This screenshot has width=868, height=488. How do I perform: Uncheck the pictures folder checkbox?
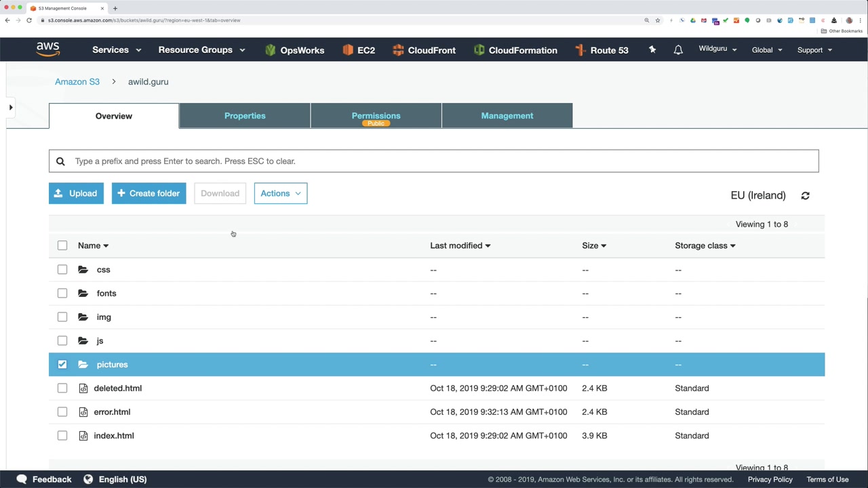(62, 365)
